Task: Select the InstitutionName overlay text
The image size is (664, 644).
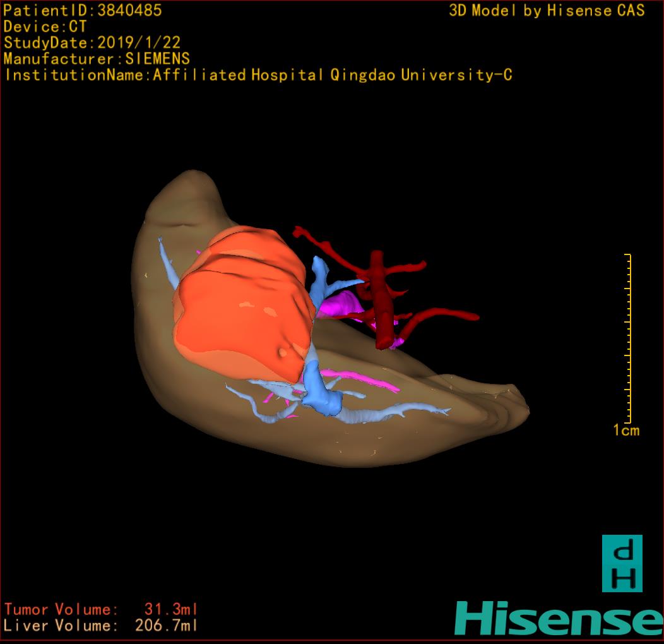Action: (258, 75)
